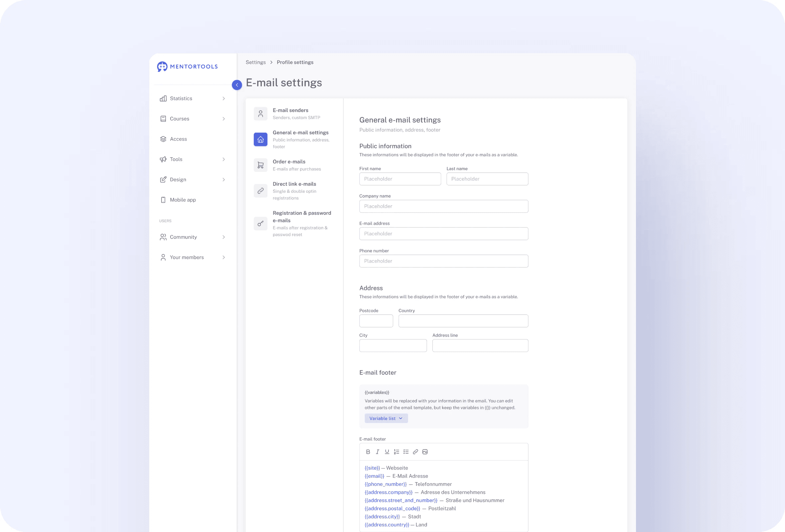Open Registration & password e-mails section

coord(294,223)
